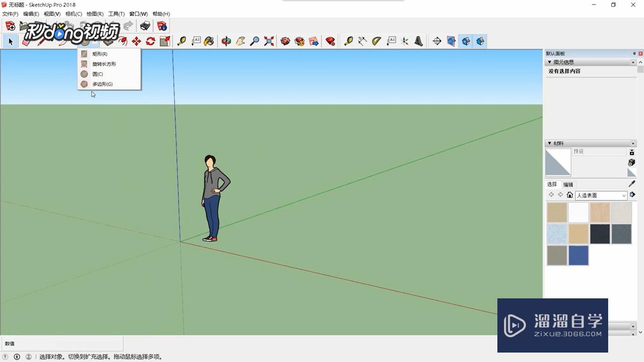The height and width of the screenshot is (362, 644).
Task: Choose 圆(C) from shape menu
Action: click(x=109, y=74)
